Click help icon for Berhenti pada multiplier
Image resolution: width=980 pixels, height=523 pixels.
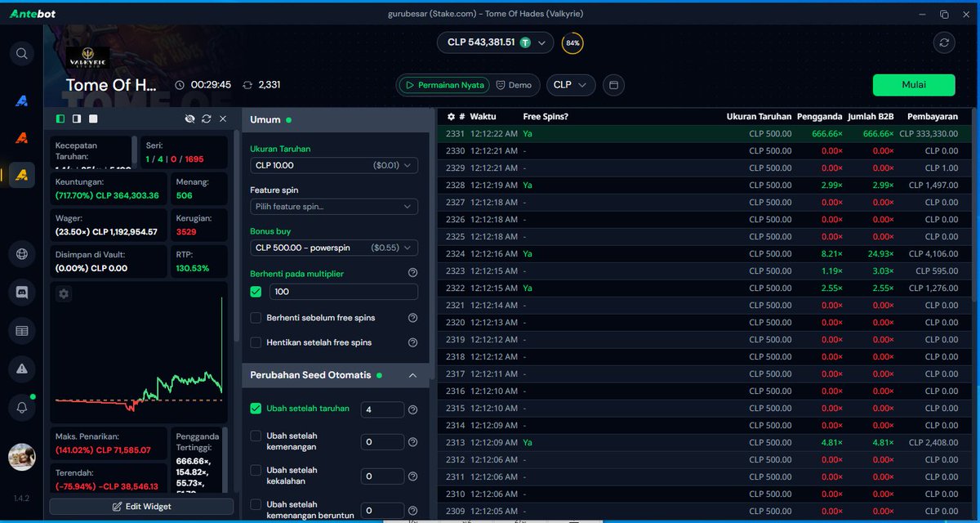tap(412, 273)
